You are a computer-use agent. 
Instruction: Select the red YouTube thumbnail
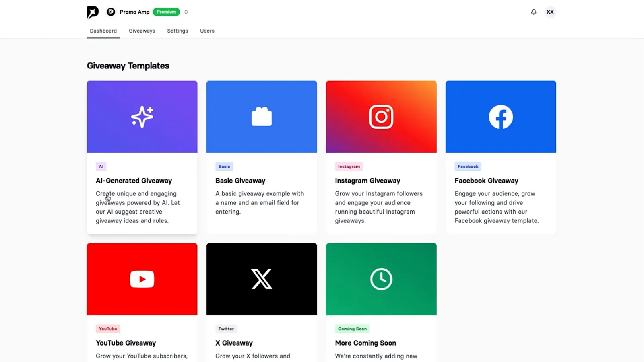click(142, 279)
